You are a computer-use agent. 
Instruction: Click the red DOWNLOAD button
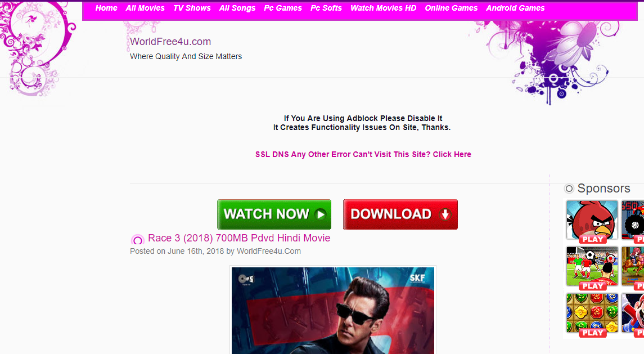[400, 214]
